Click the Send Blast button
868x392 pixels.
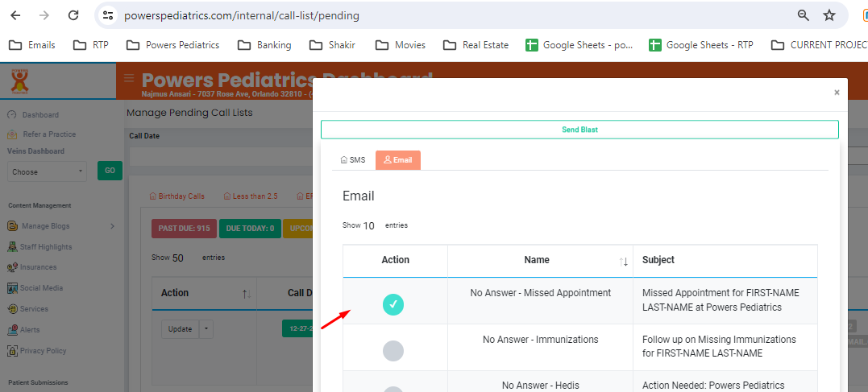(x=579, y=130)
